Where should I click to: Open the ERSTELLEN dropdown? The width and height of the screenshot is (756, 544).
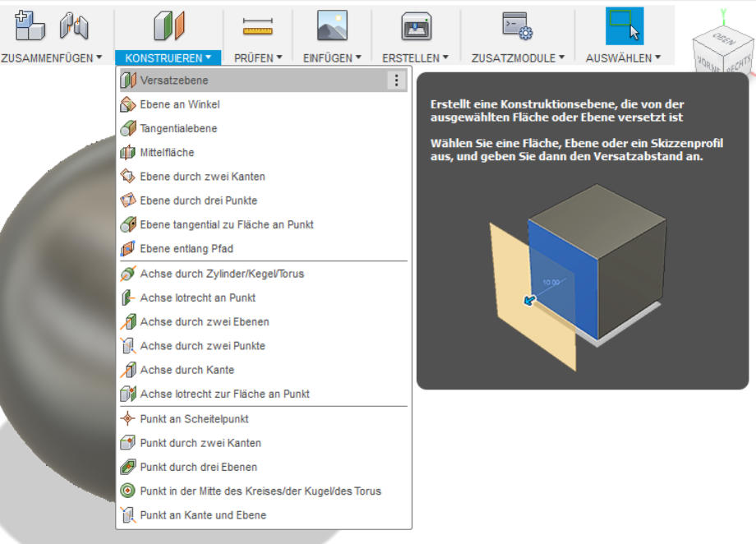415,58
